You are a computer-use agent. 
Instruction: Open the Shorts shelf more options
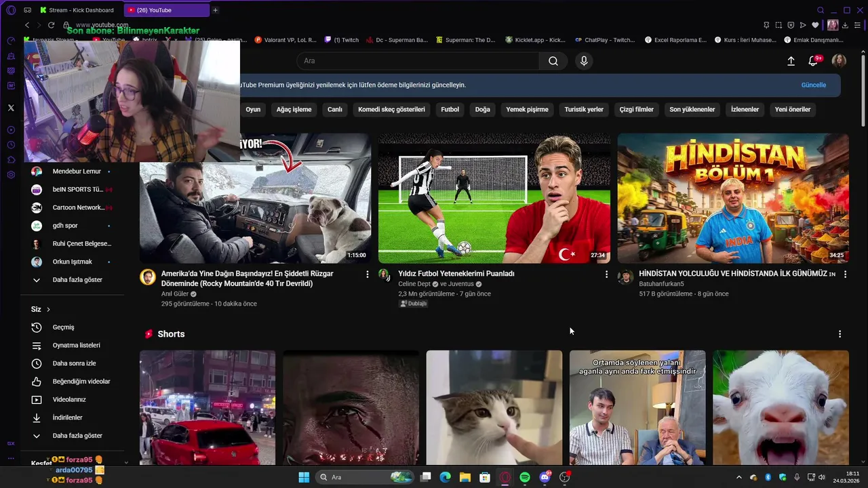[x=840, y=334]
